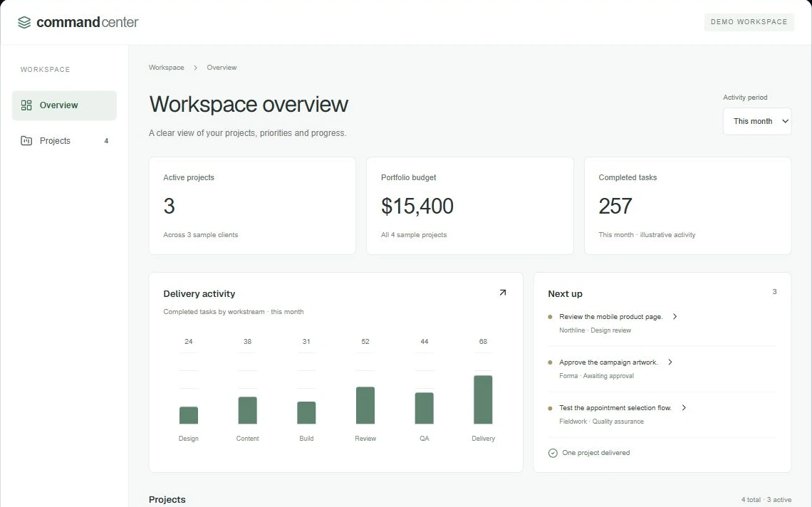
Task: Click the Overview grid icon in sidebar
Action: click(26, 105)
